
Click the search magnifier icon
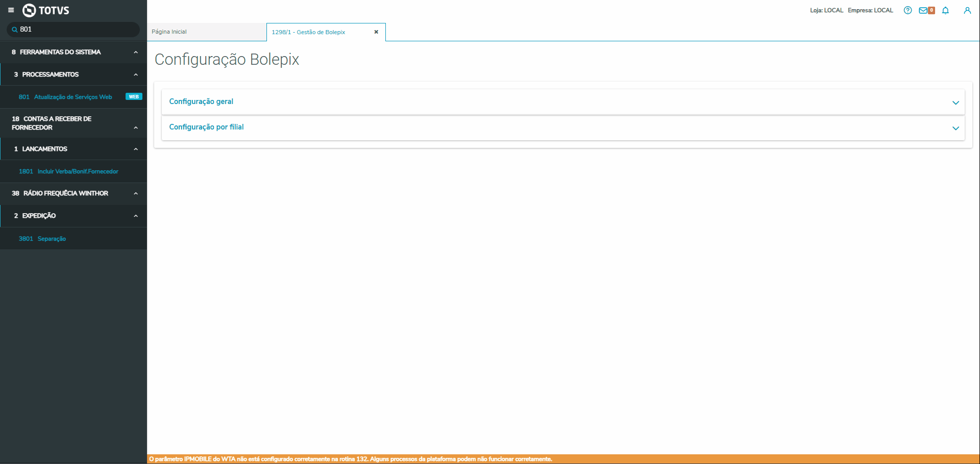pos(15,30)
